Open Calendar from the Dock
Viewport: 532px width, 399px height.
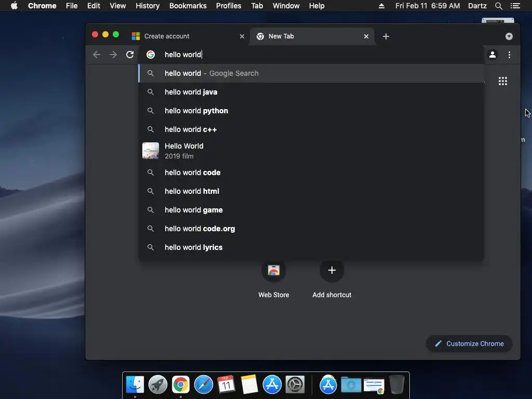(x=227, y=385)
